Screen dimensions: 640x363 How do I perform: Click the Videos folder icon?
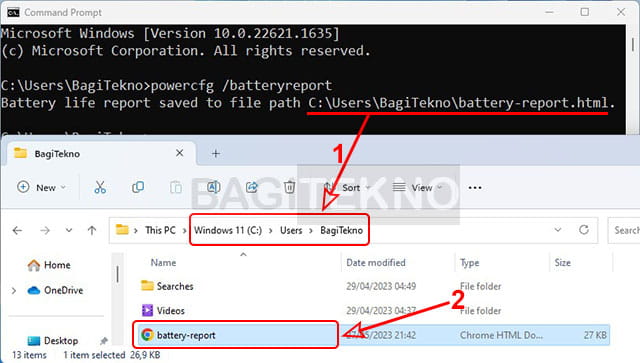pos(147,310)
